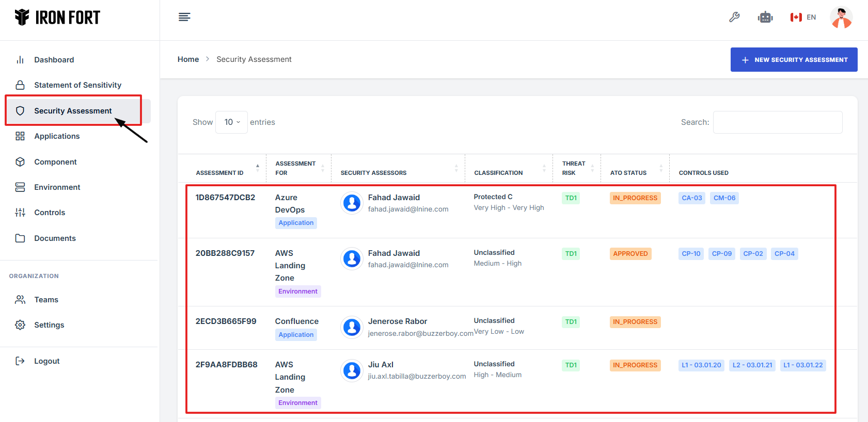
Task: Click the Dashboard bar chart icon
Action: click(x=20, y=60)
